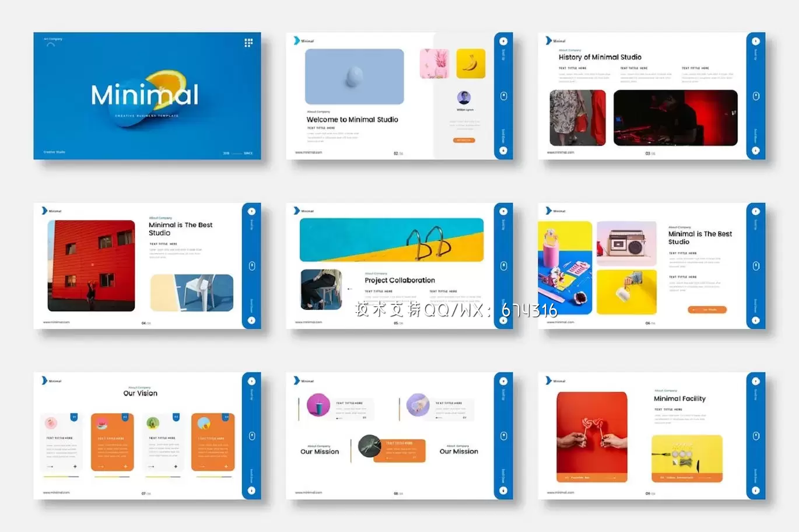Click the grid icon on the blue Minimal cover slide

tap(248, 43)
